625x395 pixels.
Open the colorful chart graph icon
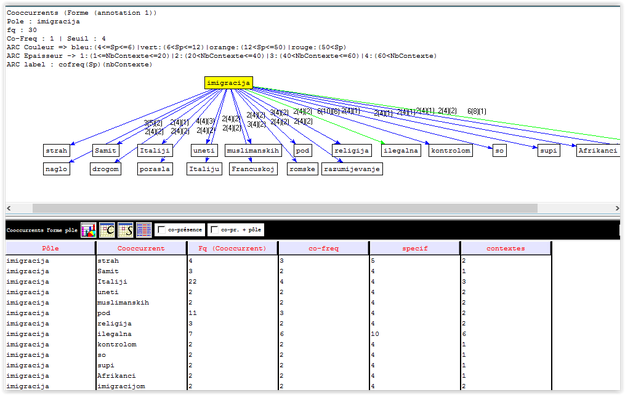[88, 230]
